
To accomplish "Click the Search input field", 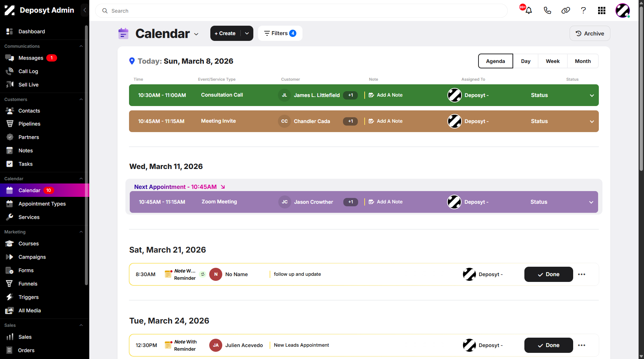I will pos(301,11).
